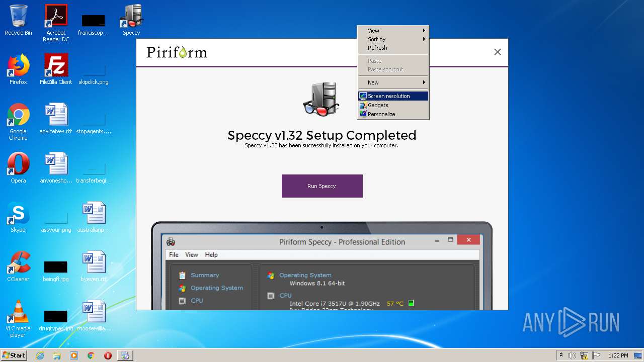Open Internet Explorer from the taskbar

tap(40, 355)
